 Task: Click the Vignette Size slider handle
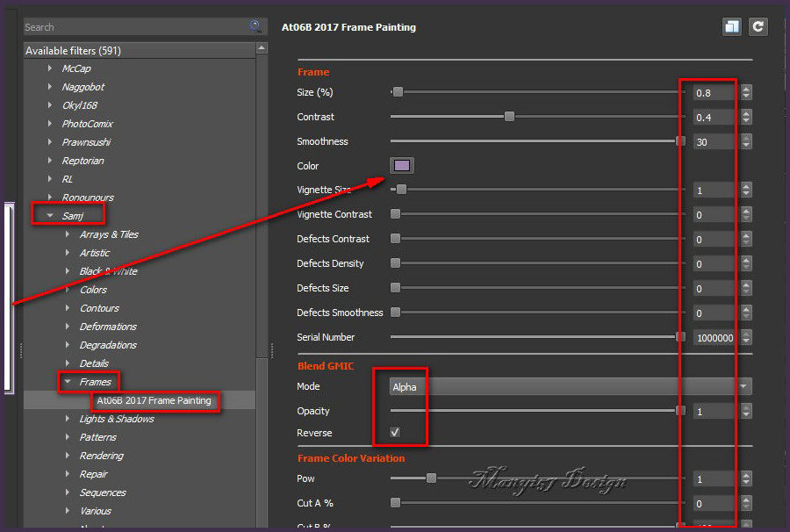401,190
